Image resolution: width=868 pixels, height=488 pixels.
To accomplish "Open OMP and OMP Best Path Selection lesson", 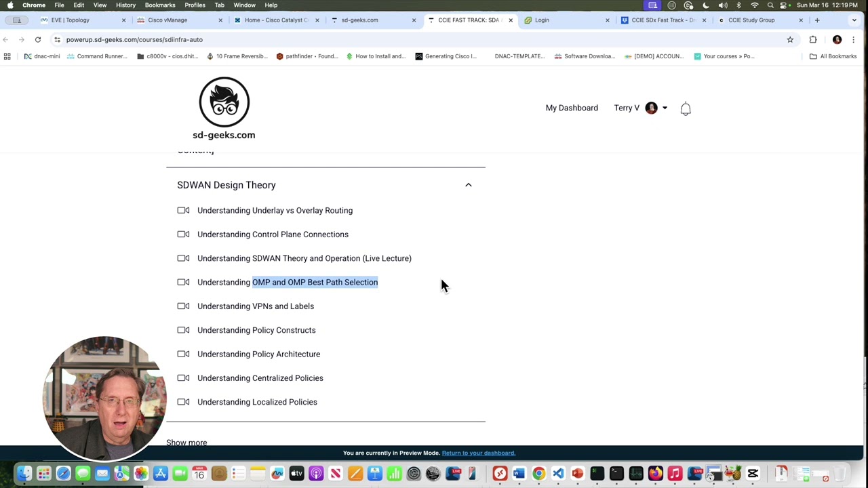I will pos(288,282).
